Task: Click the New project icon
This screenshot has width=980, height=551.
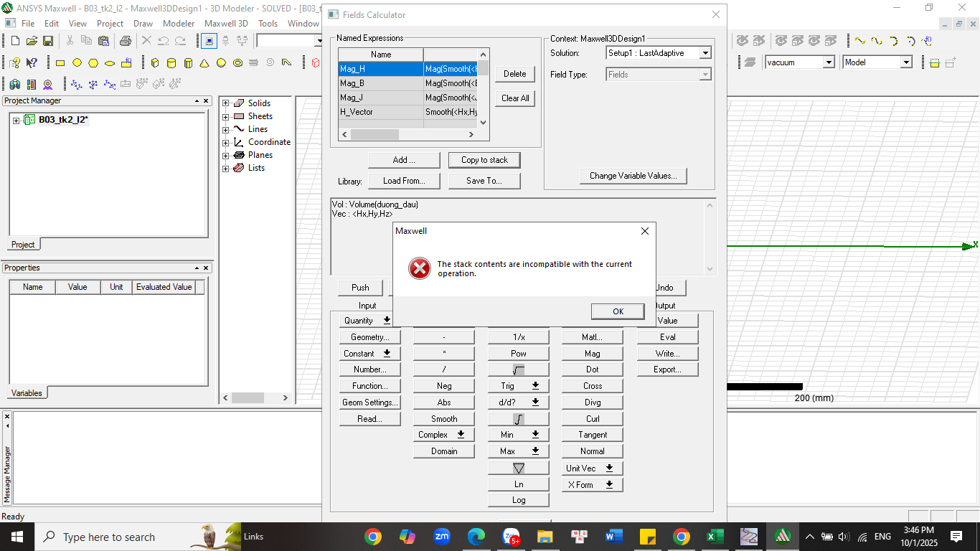Action: (14, 41)
